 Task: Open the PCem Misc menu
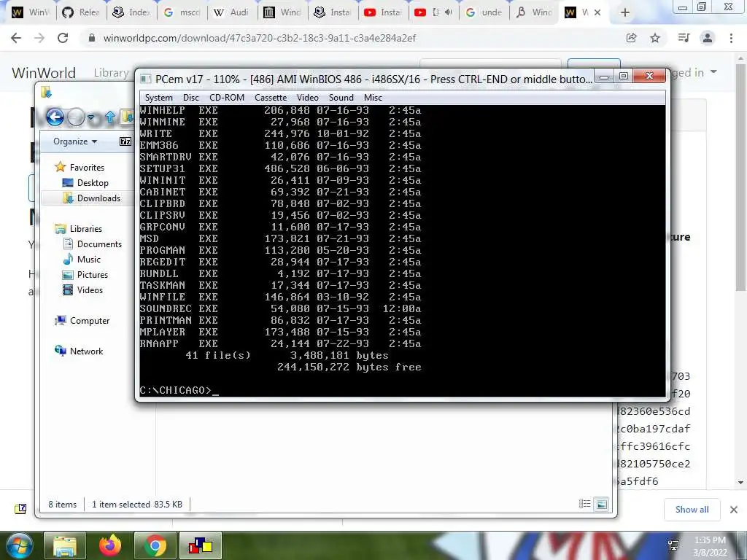[373, 98]
